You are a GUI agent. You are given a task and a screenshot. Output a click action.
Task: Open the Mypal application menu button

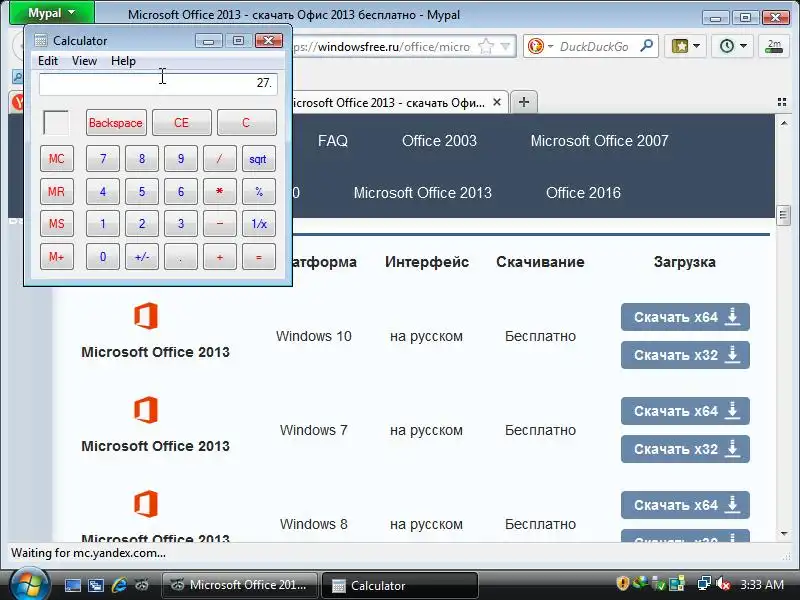coord(52,13)
